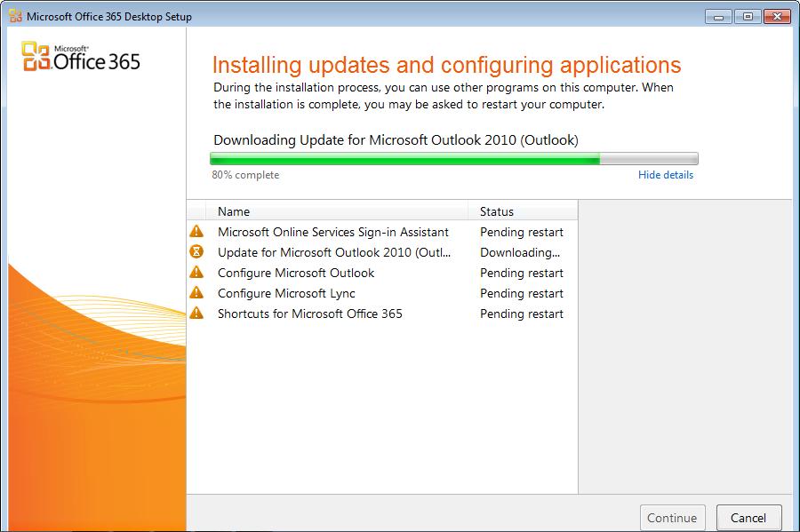Click the setup icon in the title bar
Image resolution: width=800 pixels, height=532 pixels.
click(15, 16)
